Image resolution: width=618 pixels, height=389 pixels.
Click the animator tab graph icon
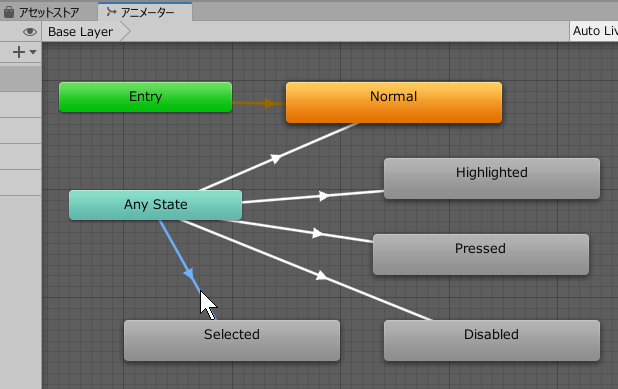[x=112, y=12]
